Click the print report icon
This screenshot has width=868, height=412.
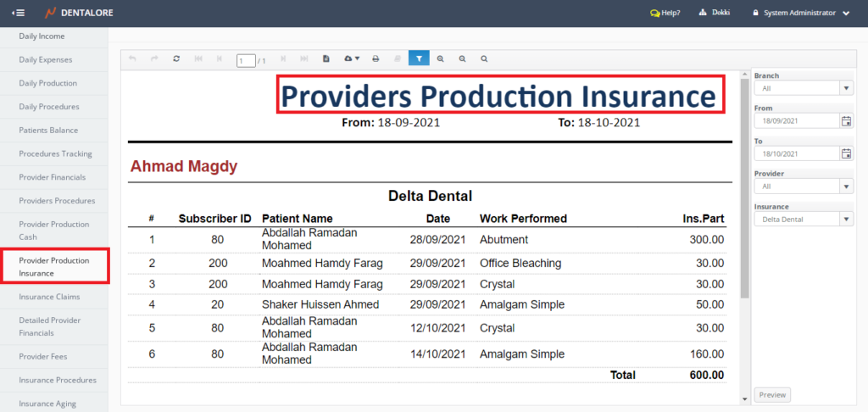coord(376,59)
